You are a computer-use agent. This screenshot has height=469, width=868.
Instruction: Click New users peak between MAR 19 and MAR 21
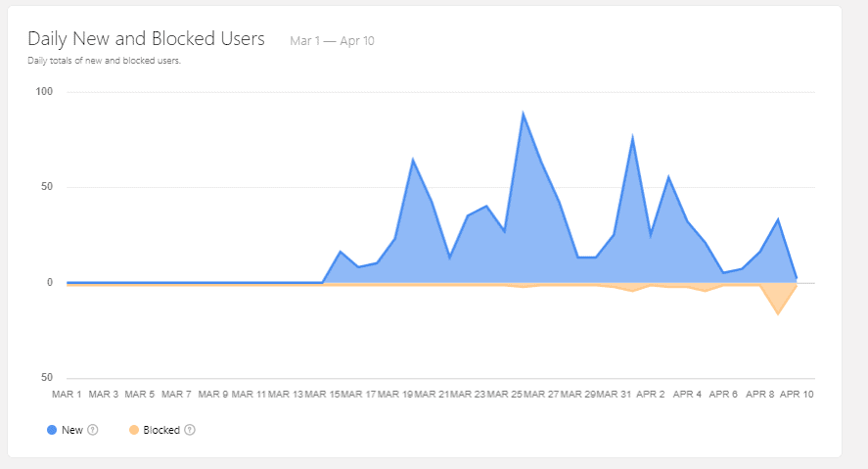[x=413, y=160]
